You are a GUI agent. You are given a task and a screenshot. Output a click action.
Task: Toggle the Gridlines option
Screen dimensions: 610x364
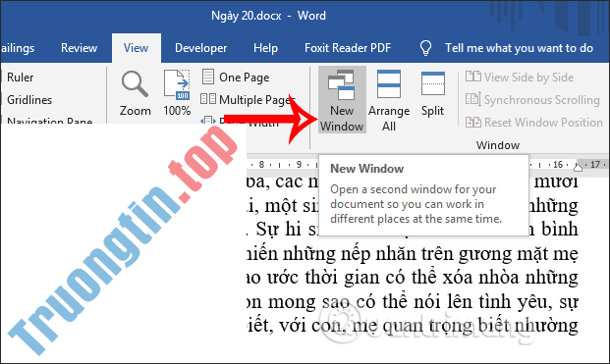click(x=28, y=100)
